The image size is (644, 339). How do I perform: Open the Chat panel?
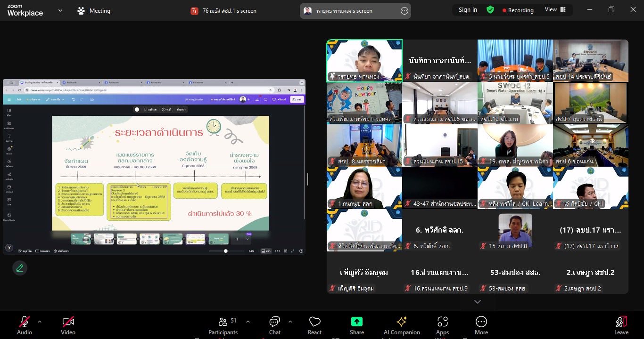coord(274,325)
